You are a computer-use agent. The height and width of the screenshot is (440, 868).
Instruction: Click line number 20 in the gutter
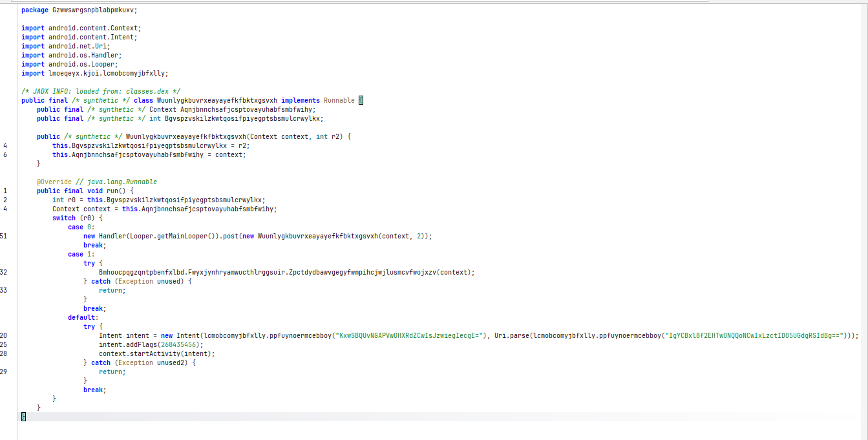pyautogui.click(x=5, y=335)
